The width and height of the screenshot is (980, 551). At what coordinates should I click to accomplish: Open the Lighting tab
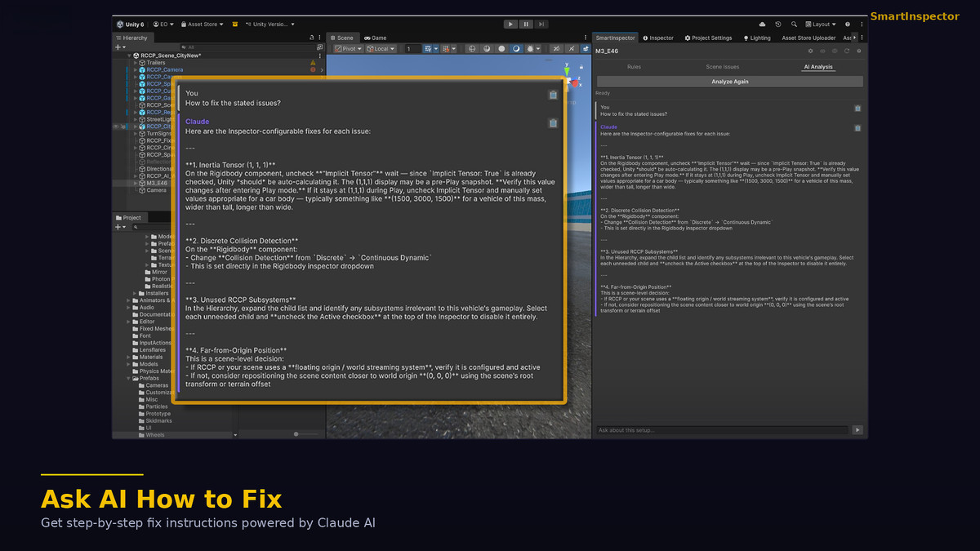(x=757, y=38)
